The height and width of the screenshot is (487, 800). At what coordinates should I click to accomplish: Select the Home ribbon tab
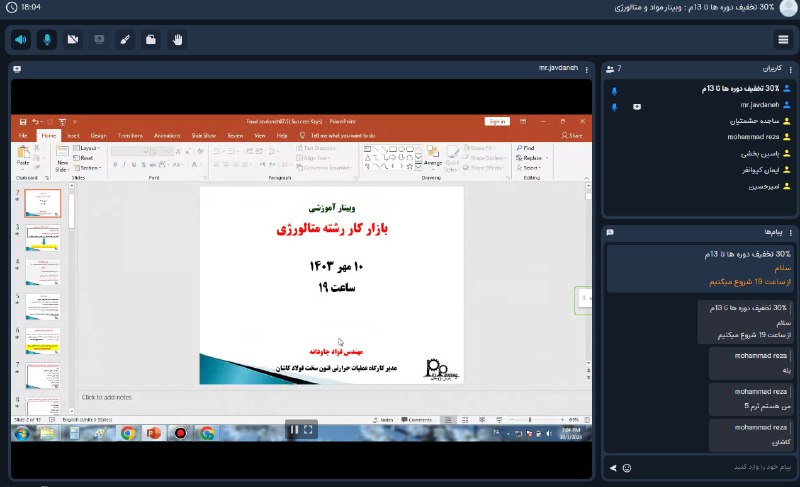49,136
